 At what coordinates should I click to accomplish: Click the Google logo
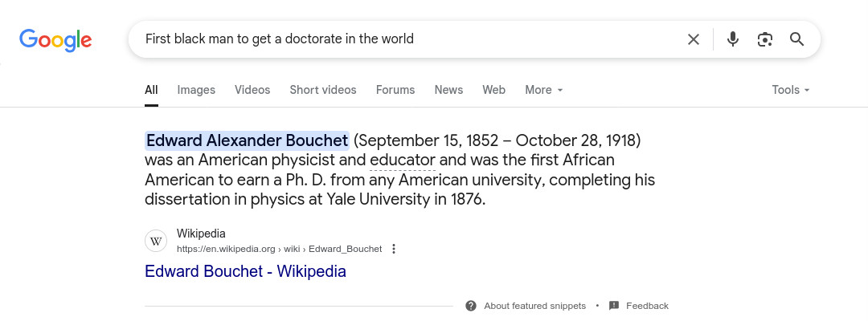coord(55,40)
